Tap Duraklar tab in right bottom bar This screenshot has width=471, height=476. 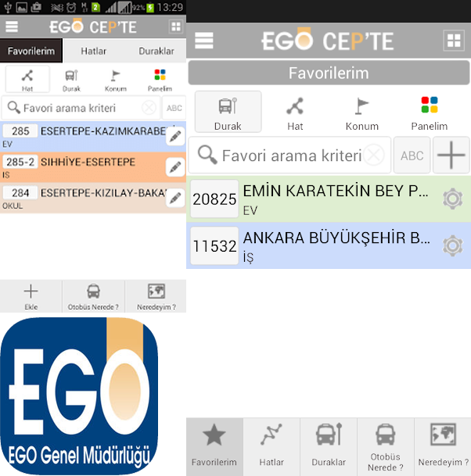(329, 447)
